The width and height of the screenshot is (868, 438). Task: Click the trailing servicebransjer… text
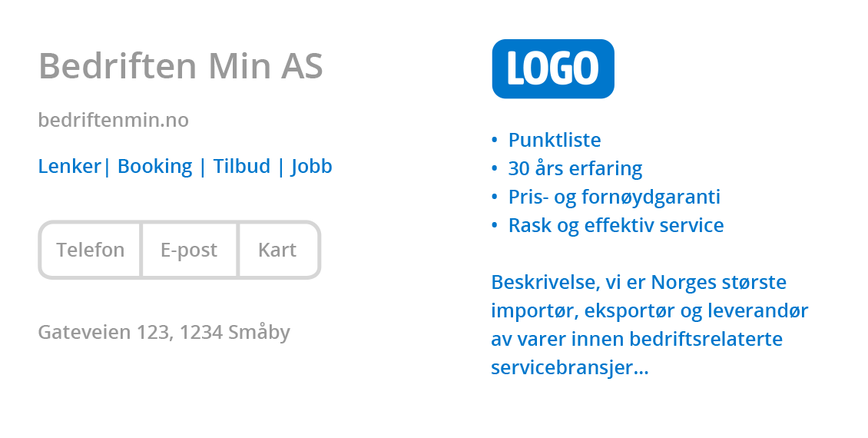(570, 368)
